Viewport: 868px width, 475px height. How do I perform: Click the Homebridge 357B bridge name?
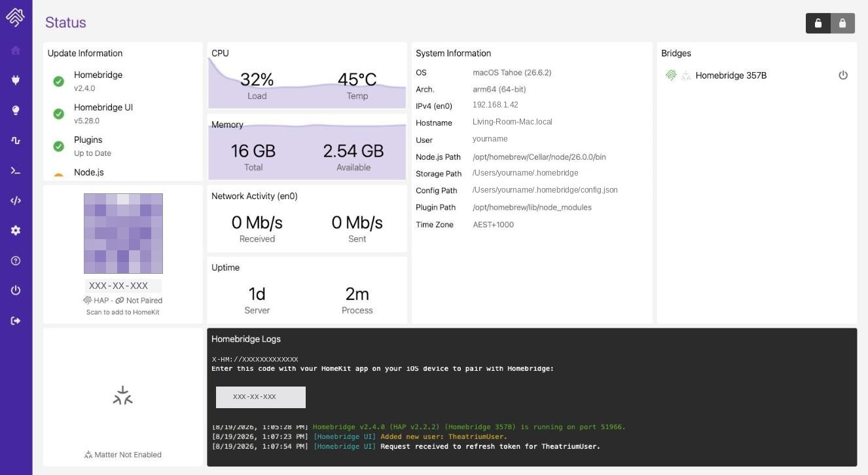point(731,75)
